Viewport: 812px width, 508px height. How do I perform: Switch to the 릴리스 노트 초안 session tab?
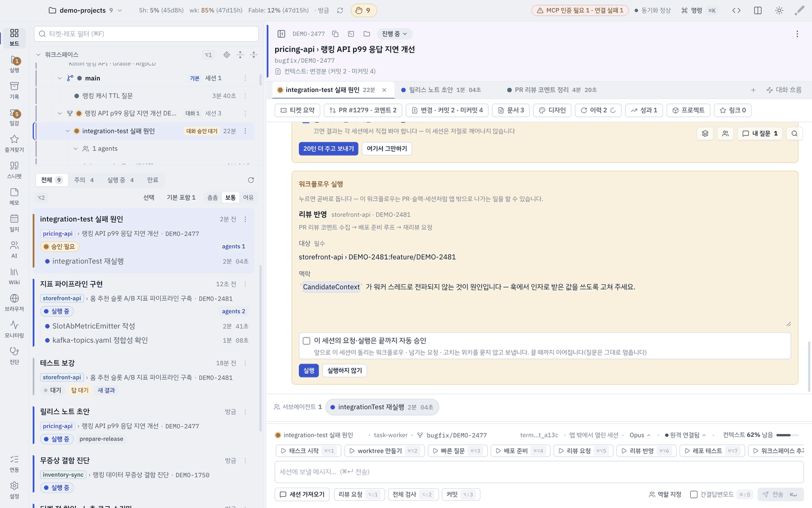point(441,90)
